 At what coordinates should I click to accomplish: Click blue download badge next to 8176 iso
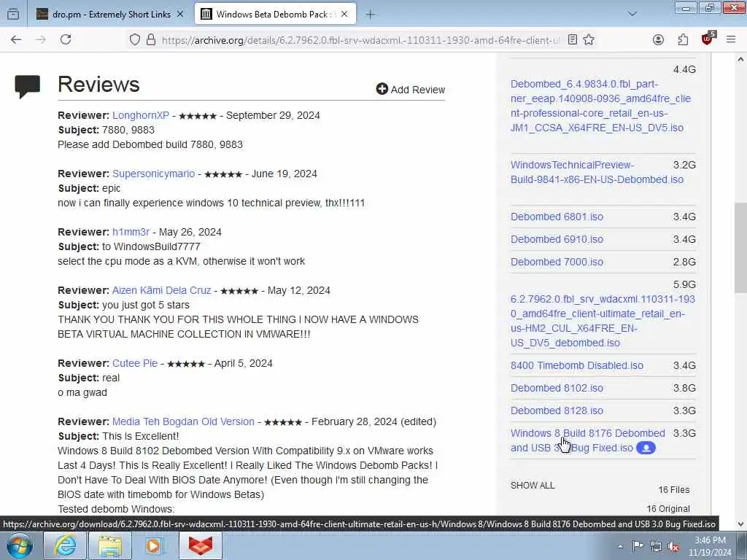646,448
